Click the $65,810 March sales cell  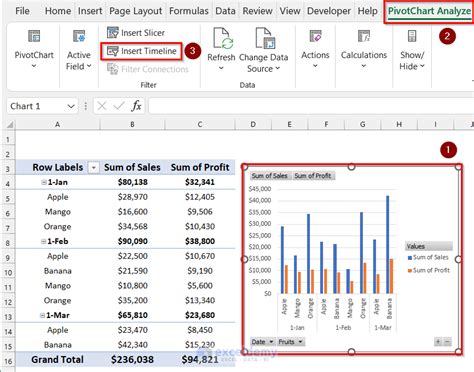coord(132,315)
